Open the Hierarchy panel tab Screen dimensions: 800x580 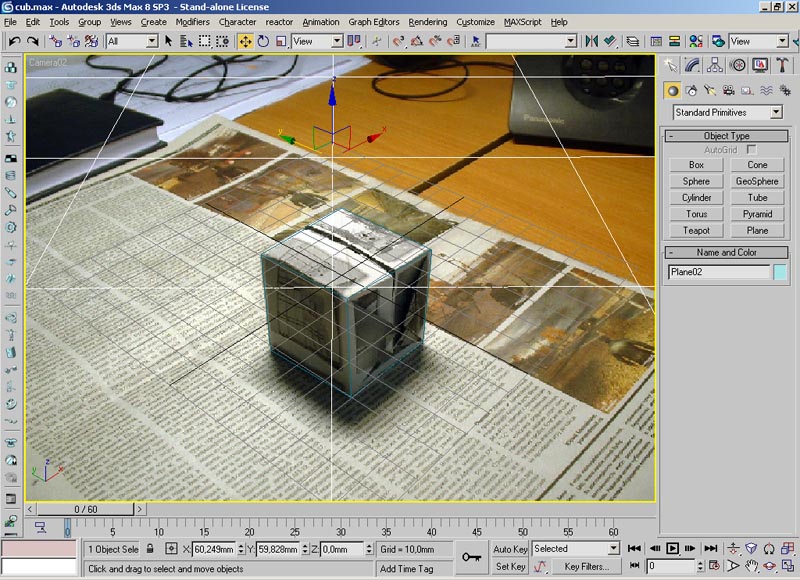[716, 65]
